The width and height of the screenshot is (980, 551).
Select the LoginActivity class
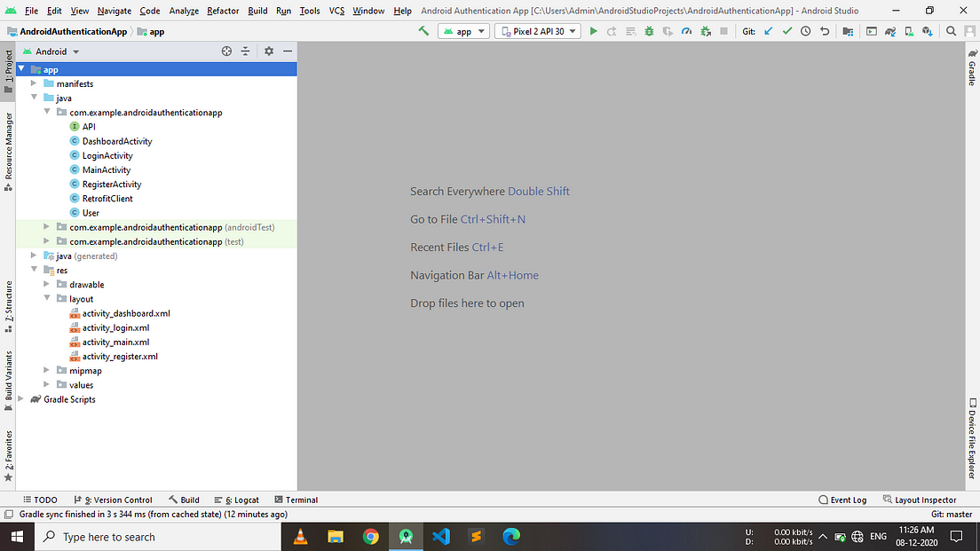[x=107, y=155]
